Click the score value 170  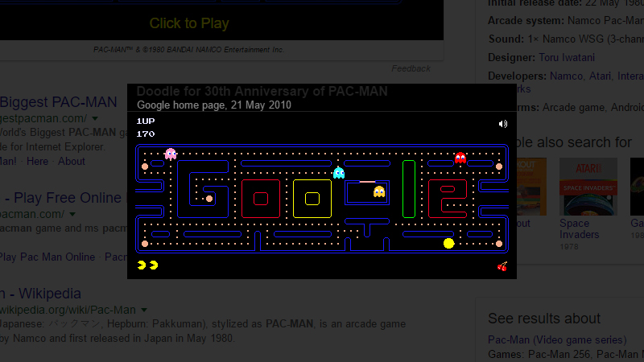146,134
